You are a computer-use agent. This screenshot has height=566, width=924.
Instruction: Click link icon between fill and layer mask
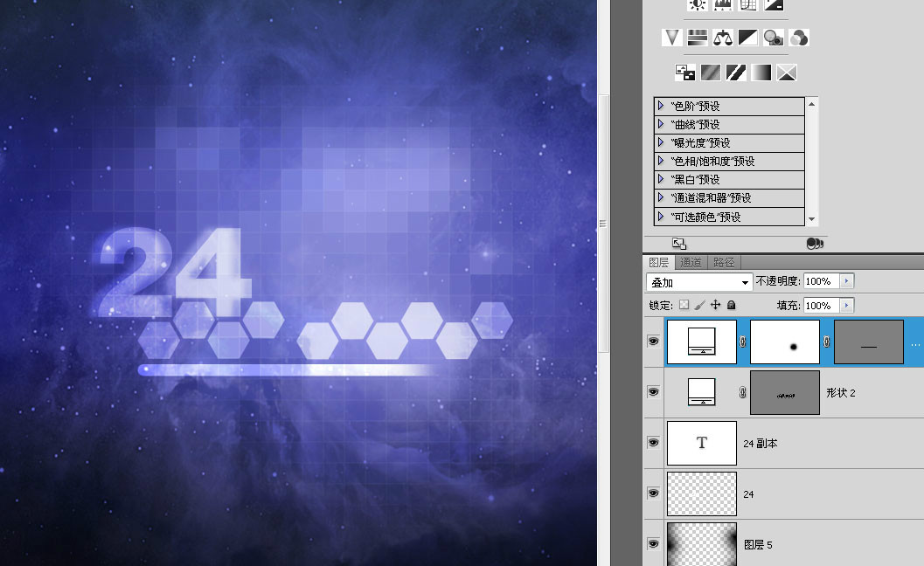(742, 342)
